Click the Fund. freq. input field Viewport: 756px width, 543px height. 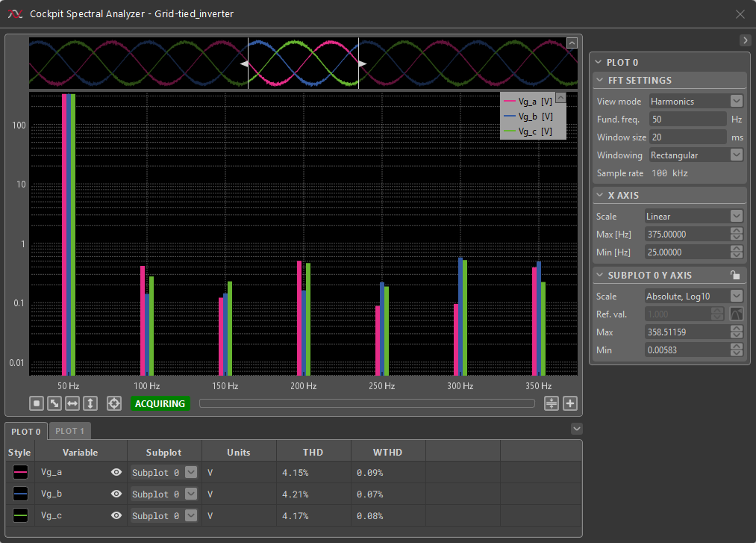pyautogui.click(x=687, y=120)
